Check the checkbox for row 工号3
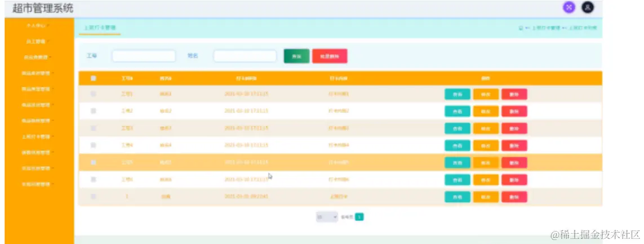Viewport: 644px width, 244px height. [x=93, y=128]
